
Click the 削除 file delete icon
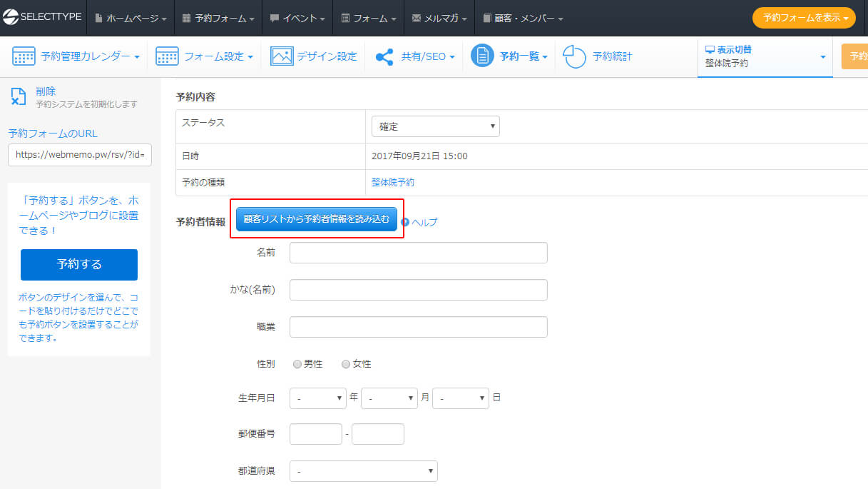[19, 97]
